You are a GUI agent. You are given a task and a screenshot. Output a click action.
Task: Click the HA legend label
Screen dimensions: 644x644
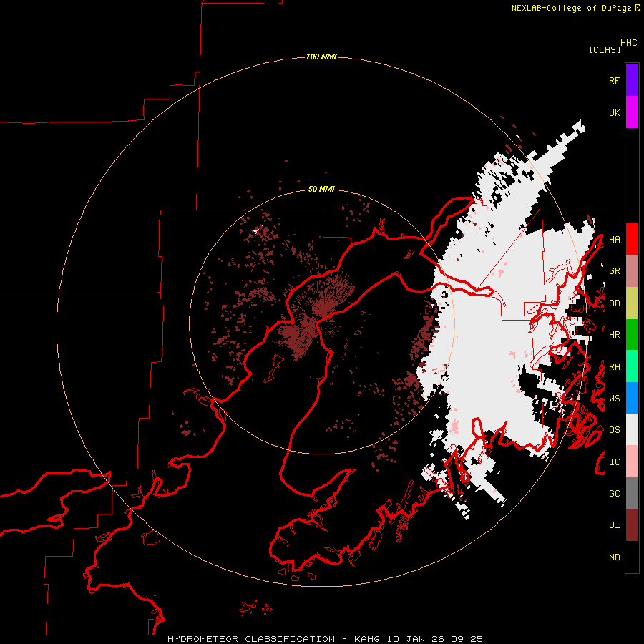point(614,240)
